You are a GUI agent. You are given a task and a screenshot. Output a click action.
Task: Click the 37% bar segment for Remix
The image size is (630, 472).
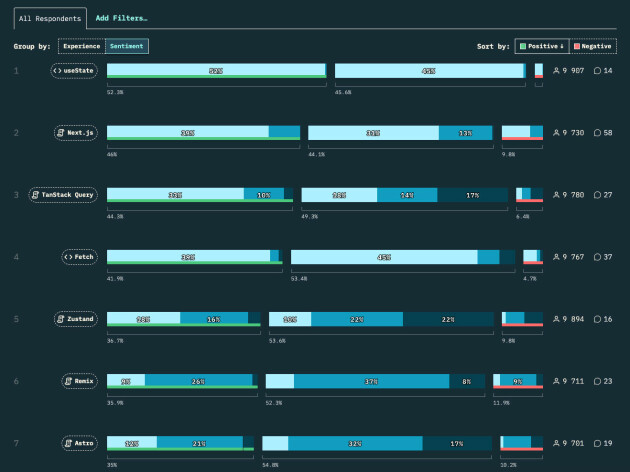tap(371, 381)
